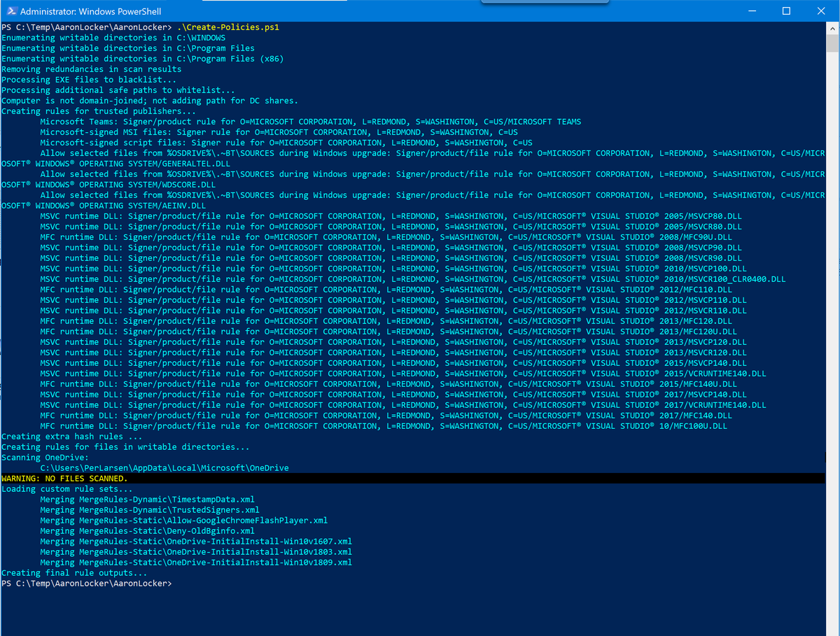The height and width of the screenshot is (636, 840).
Task: Click the 'OneDrive-InitialInstall-Win10v1809.xml' line
Action: pyautogui.click(x=196, y=563)
